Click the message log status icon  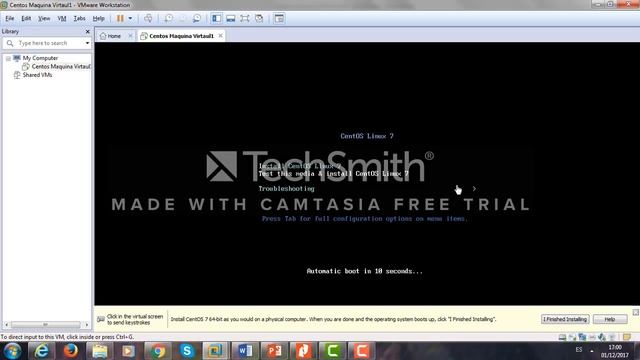click(627, 337)
